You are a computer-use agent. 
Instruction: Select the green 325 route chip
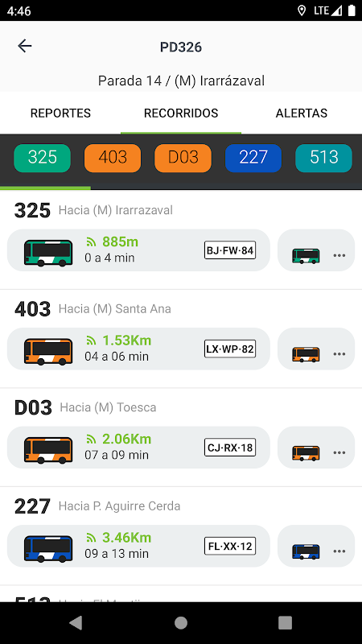point(43,158)
